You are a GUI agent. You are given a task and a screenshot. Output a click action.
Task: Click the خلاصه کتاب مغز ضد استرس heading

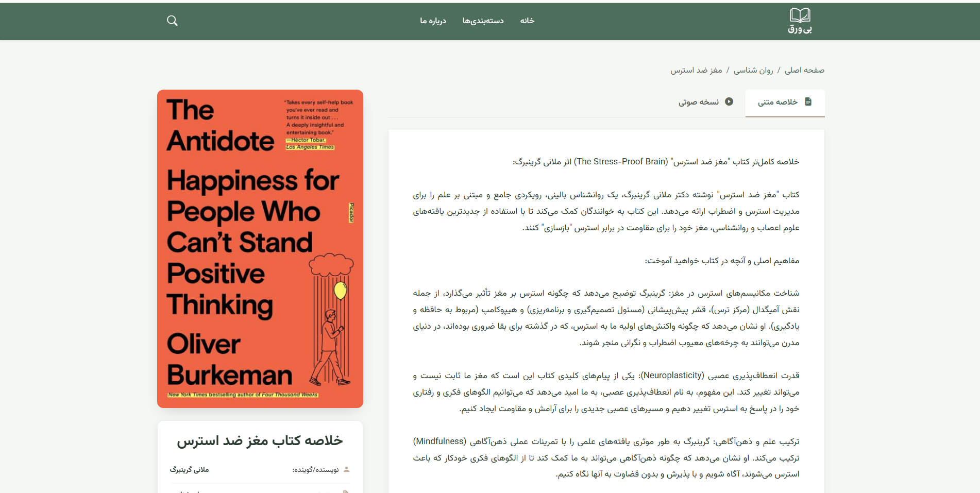(x=260, y=440)
